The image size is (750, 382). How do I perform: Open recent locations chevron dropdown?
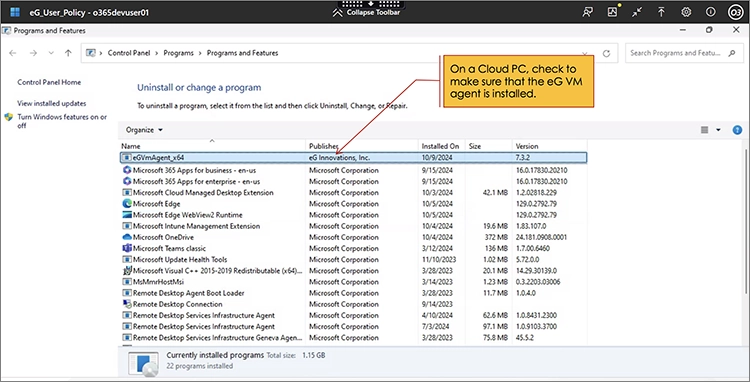click(51, 53)
